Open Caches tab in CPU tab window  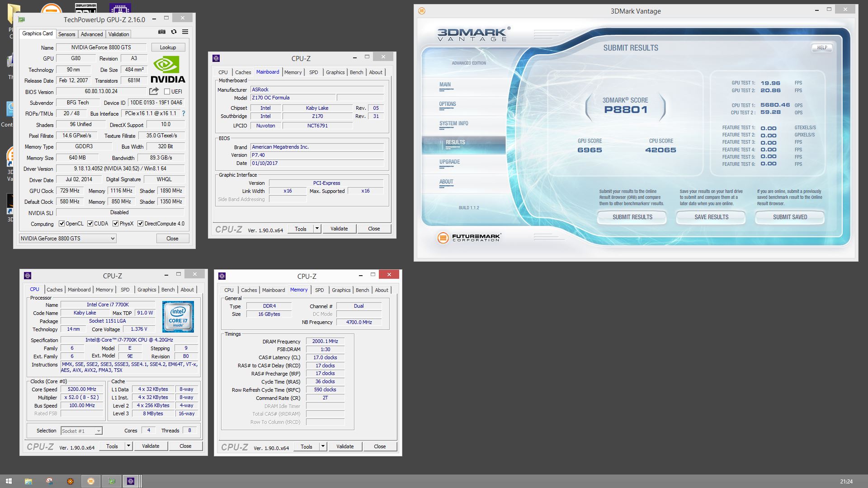[55, 290]
